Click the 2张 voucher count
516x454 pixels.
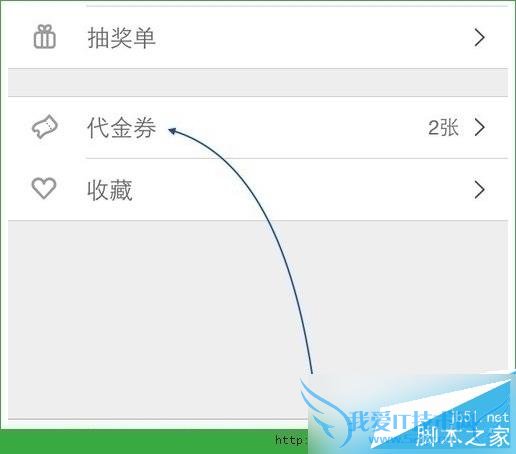443,127
